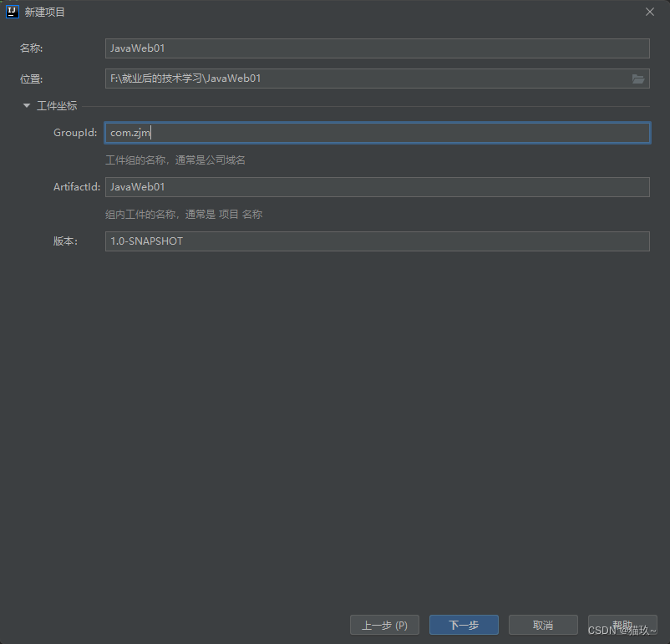Click the 工件坐标 section header label

[57, 105]
